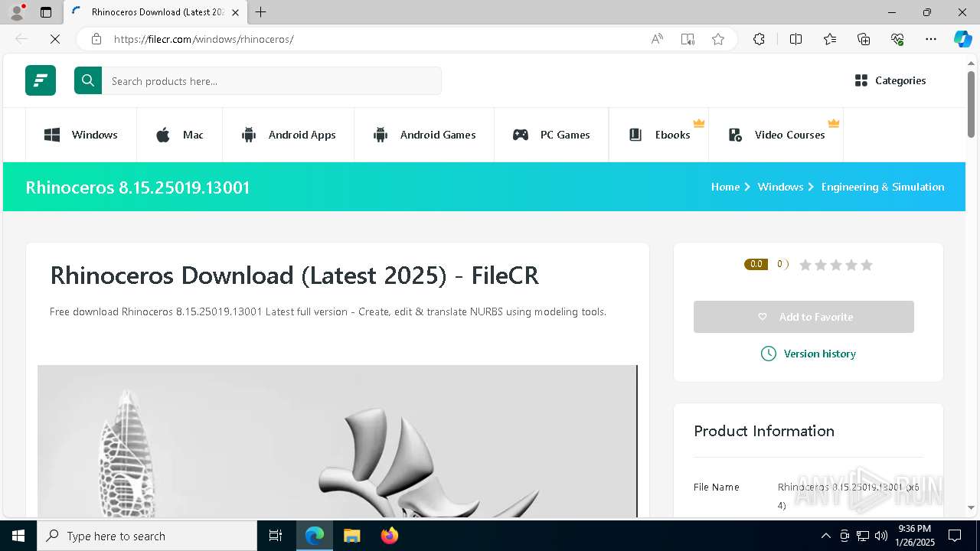This screenshot has width=980, height=551.
Task: Open the Copilot sidebar
Action: (x=962, y=39)
